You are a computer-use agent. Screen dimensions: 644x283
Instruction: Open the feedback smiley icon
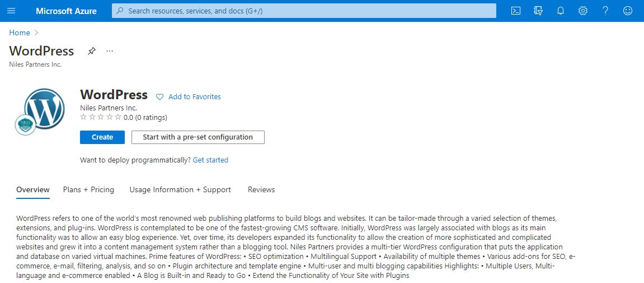[628, 11]
